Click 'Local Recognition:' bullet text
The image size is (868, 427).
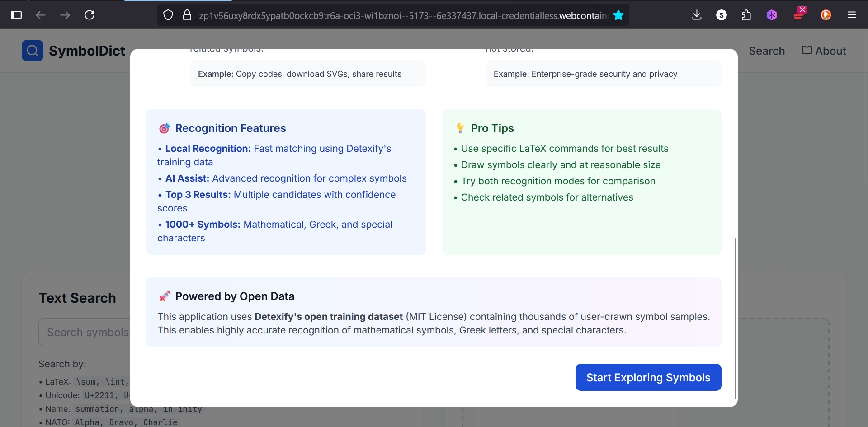click(208, 149)
